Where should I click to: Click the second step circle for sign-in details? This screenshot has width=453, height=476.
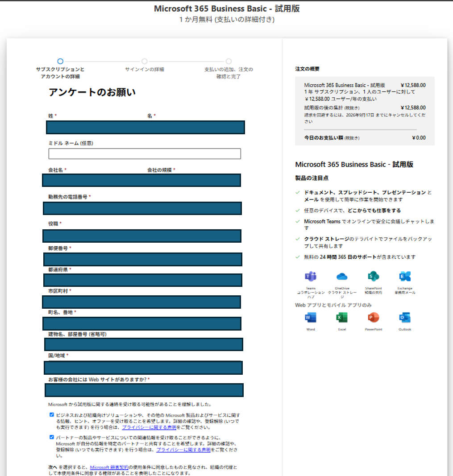coord(145,61)
